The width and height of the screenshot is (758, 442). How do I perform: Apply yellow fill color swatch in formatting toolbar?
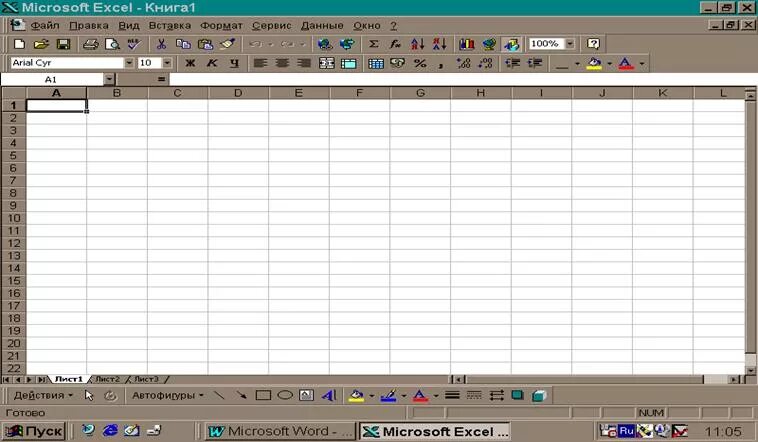[x=595, y=63]
